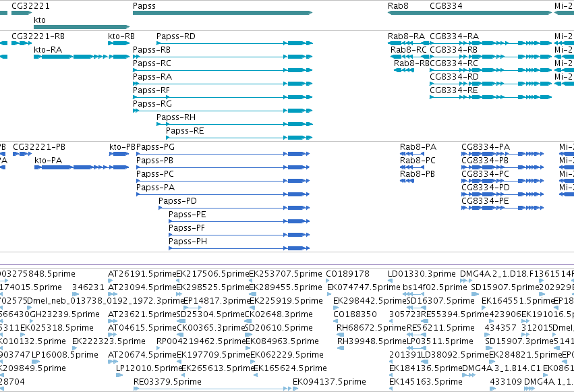Select the RE03379.5prime EST label
The height and width of the screenshot is (392, 574).
(x=167, y=382)
